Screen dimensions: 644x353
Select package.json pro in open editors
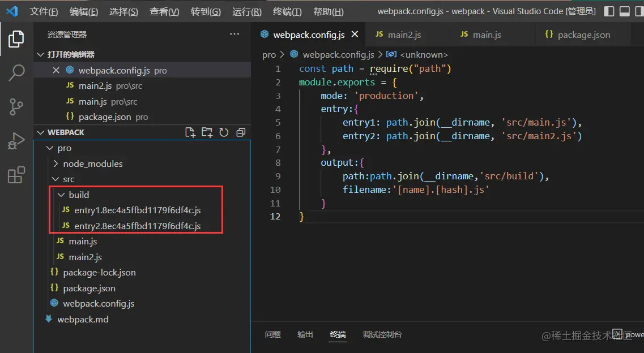[x=142, y=117]
